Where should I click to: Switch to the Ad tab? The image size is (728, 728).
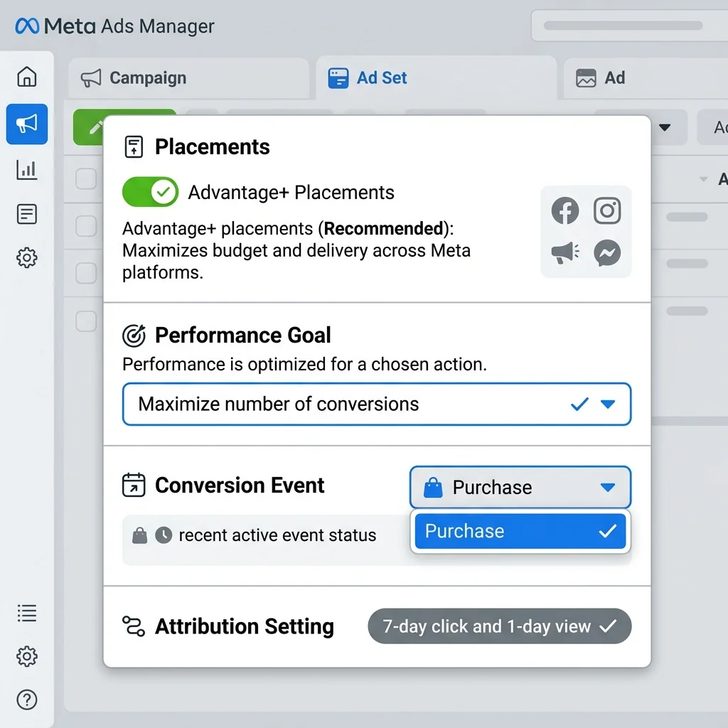tap(646, 78)
